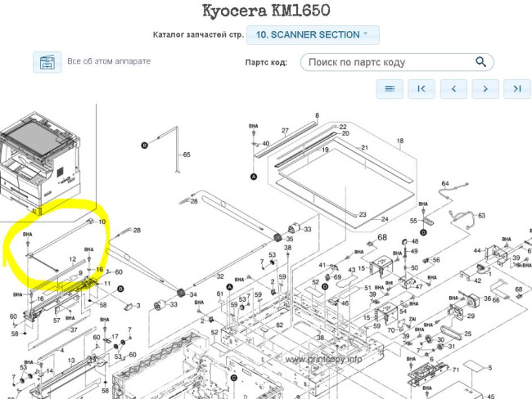Select part number 63 on diagram

click(x=481, y=216)
